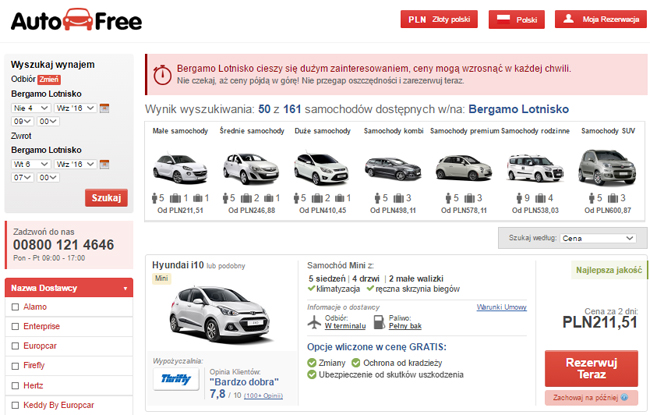Screen dimensions: 650x415
Task: Click the Szukaj search button
Action: [106, 198]
